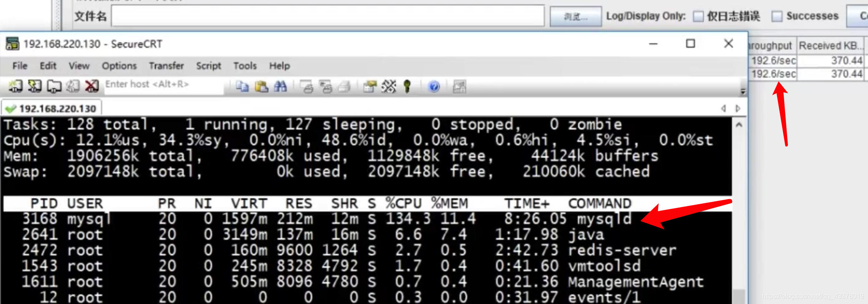Maximize the SecureCRT window
The image size is (868, 304).
coord(691,43)
